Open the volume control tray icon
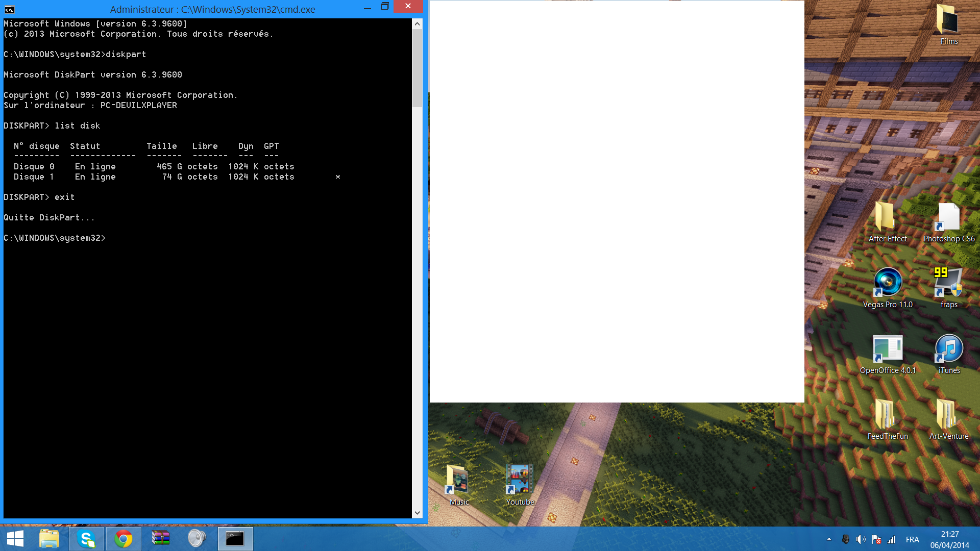Image resolution: width=980 pixels, height=551 pixels. (x=861, y=539)
